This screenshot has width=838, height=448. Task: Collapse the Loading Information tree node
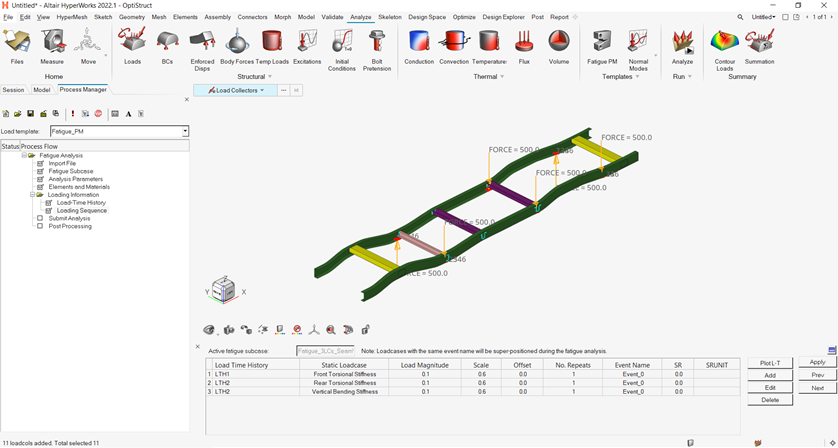32,195
